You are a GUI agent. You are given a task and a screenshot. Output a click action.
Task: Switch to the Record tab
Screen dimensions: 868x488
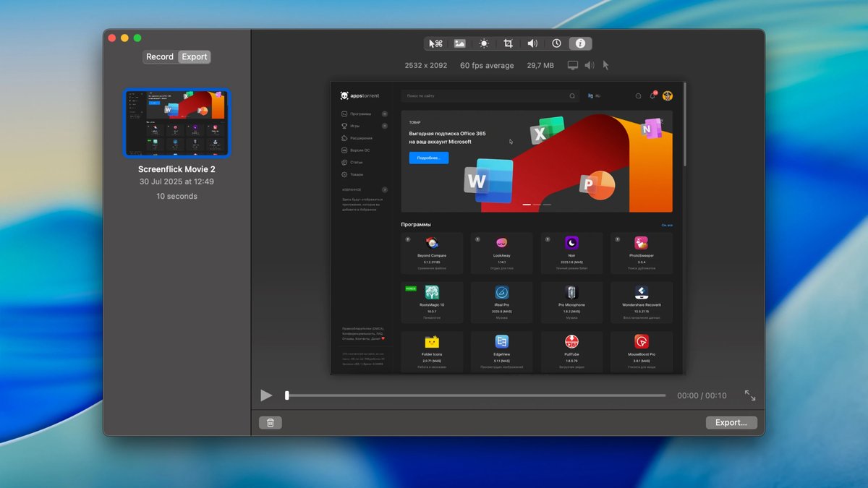tap(159, 56)
